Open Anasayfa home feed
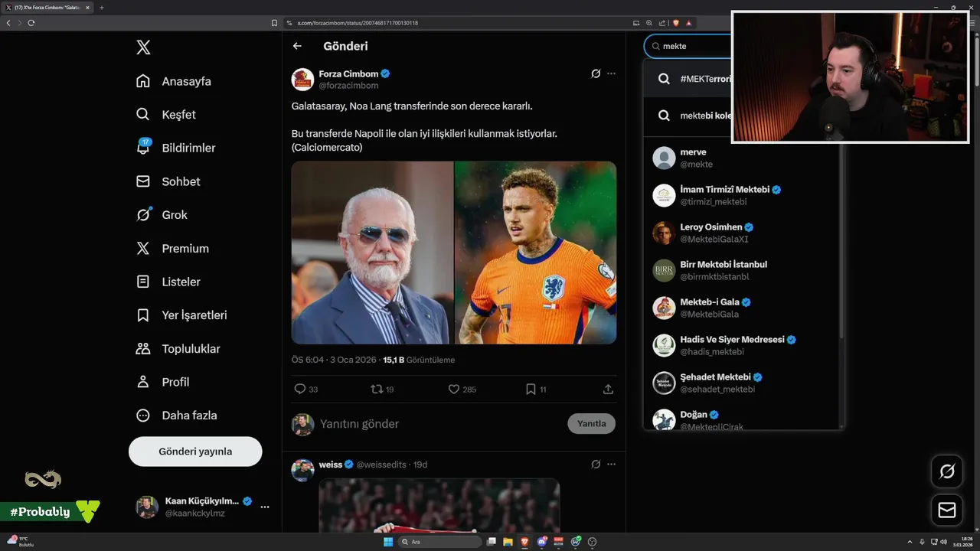 coord(174,81)
